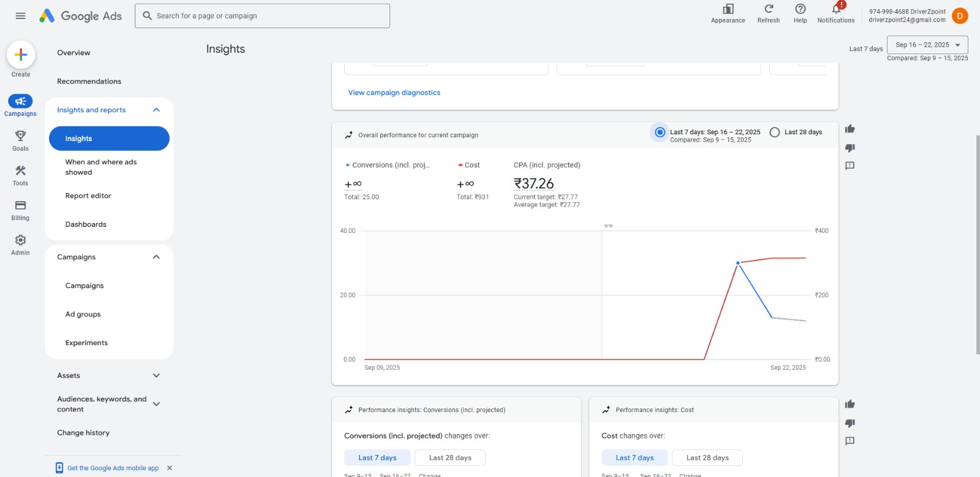This screenshot has height=477, width=980.
Task: Click thumbs up on overall performance card
Action: click(x=850, y=129)
